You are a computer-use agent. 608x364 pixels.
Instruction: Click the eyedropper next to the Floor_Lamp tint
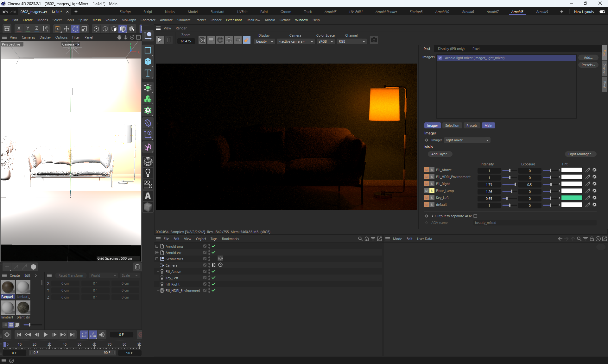point(588,191)
